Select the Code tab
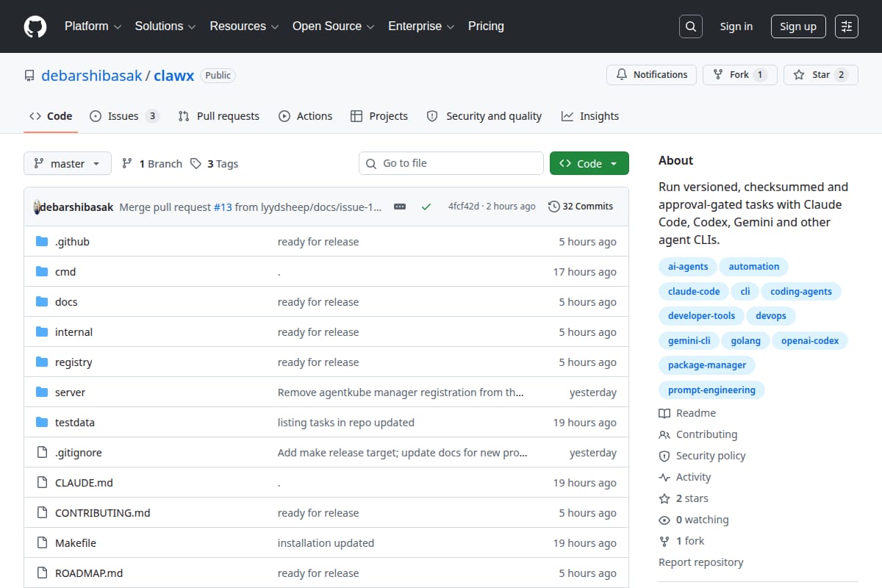 (x=51, y=116)
